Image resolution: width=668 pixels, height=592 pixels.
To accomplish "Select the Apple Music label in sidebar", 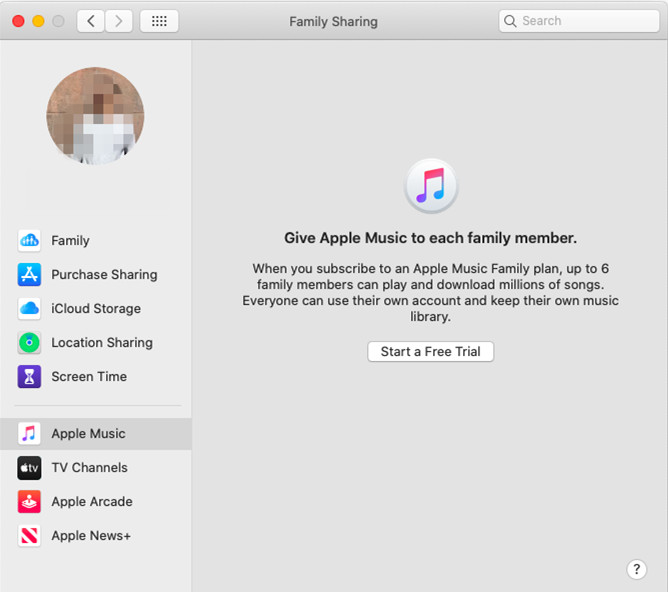I will 88,434.
